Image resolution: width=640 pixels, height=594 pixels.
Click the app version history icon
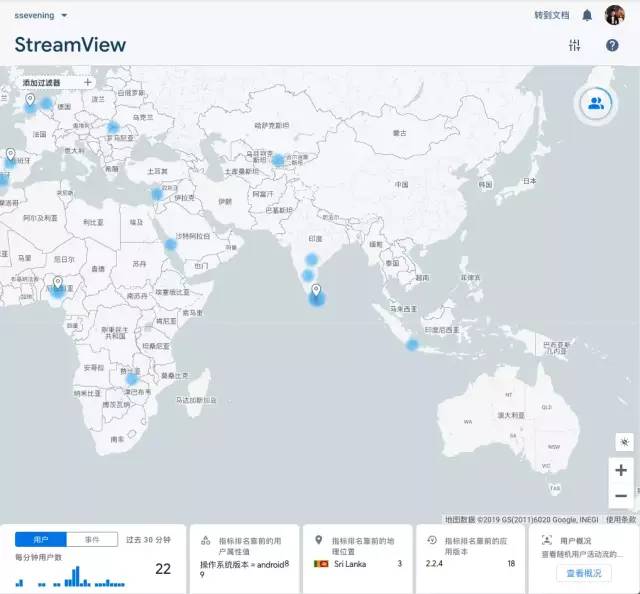[x=432, y=541]
